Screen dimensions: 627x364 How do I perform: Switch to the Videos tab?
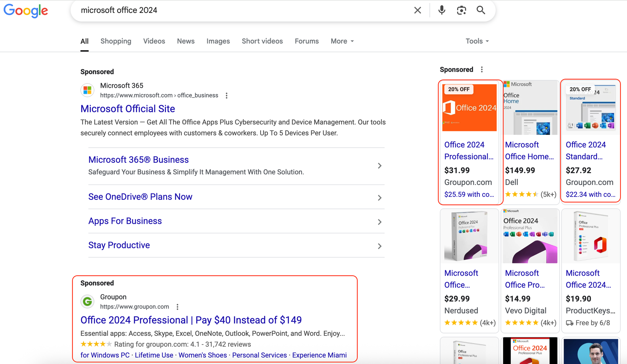coord(154,41)
